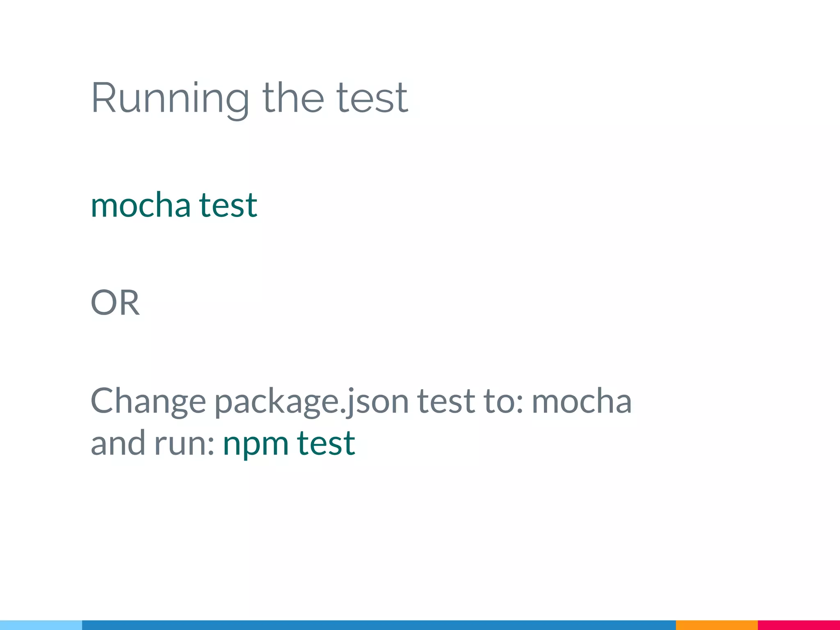Viewport: 840px width, 630px height.
Task: Click the word 'mocha' in the green command
Action: (141, 205)
